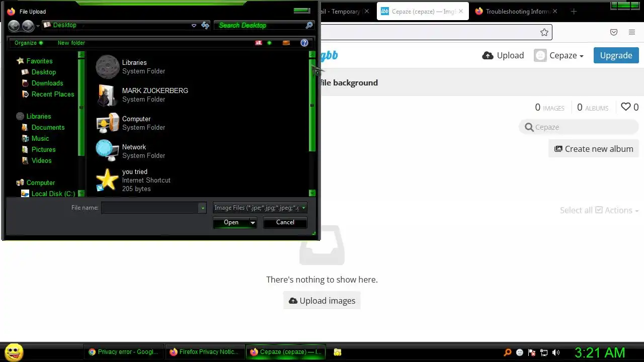Screen dimensions: 644x362
Task: Open the folder icon on the taskbar
Action: [x=338, y=352]
